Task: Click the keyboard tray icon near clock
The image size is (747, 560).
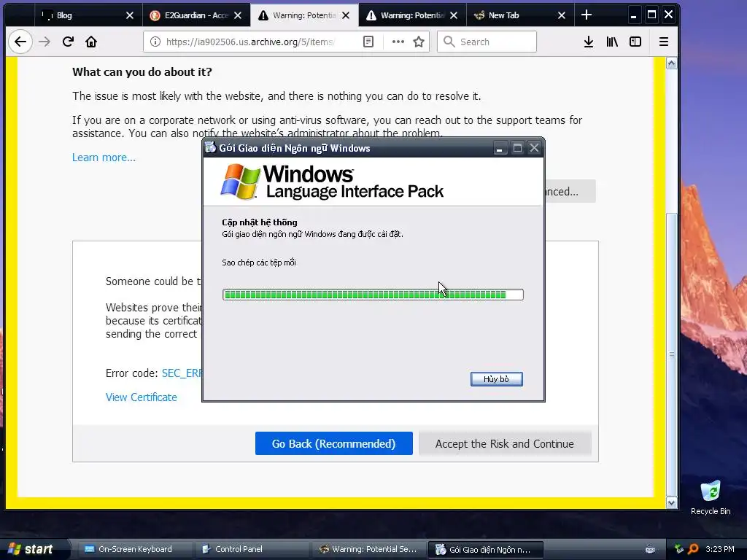Action: point(650,549)
